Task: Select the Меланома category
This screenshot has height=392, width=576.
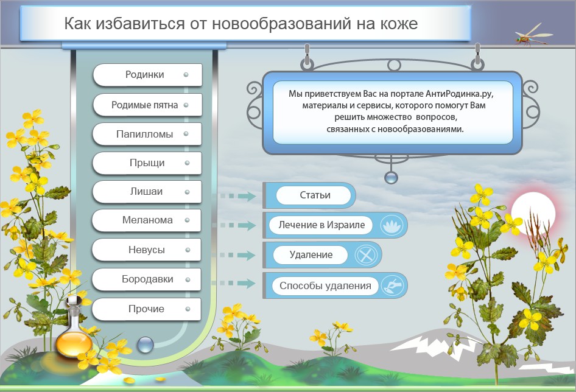Action: 147,220
